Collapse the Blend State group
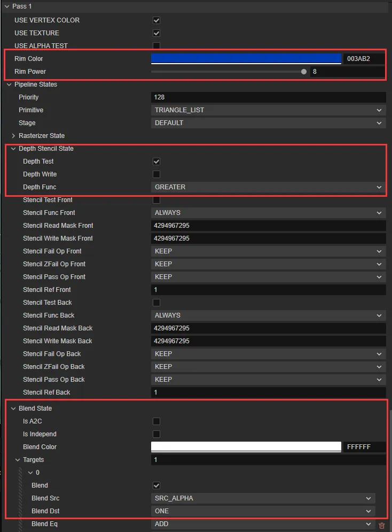 point(13,408)
